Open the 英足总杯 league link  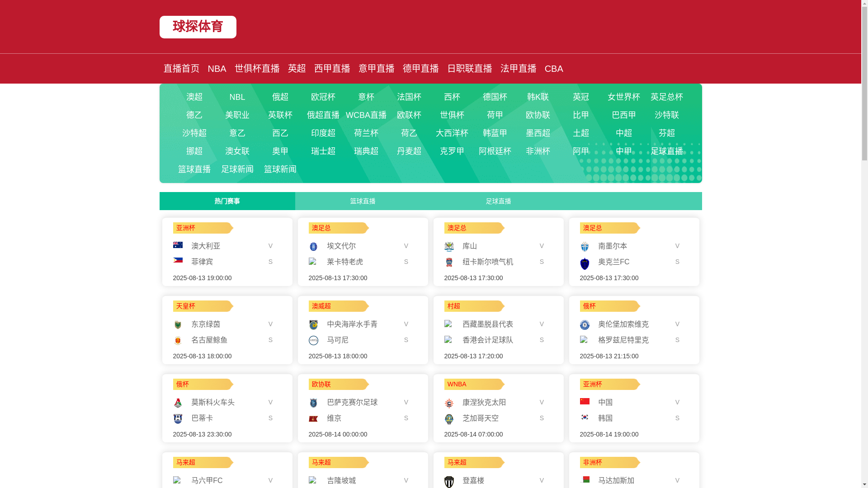[x=667, y=97]
